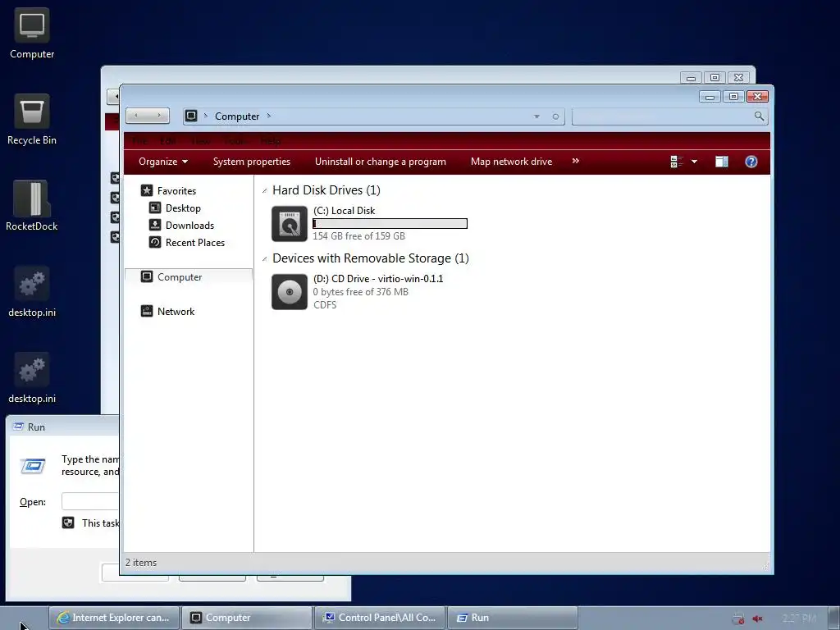Click the 2 items status bar text
Screen dimensions: 840x630
point(141,563)
